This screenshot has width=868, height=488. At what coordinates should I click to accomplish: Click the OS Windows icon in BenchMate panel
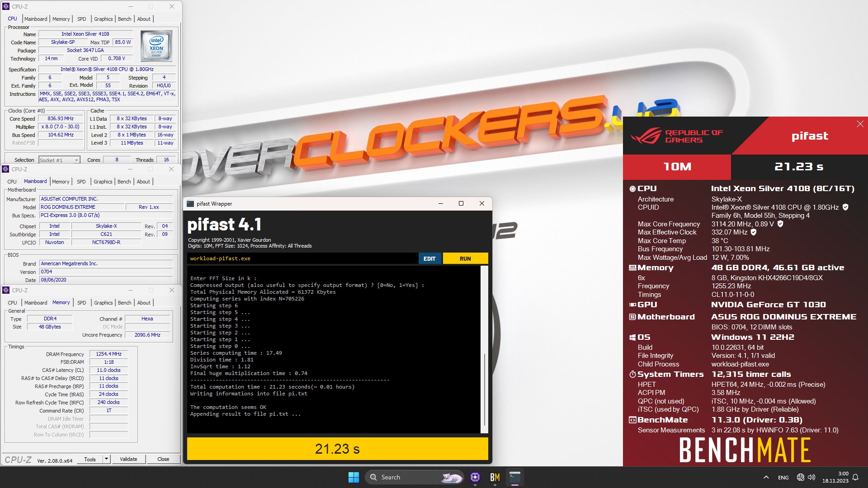coord(632,338)
